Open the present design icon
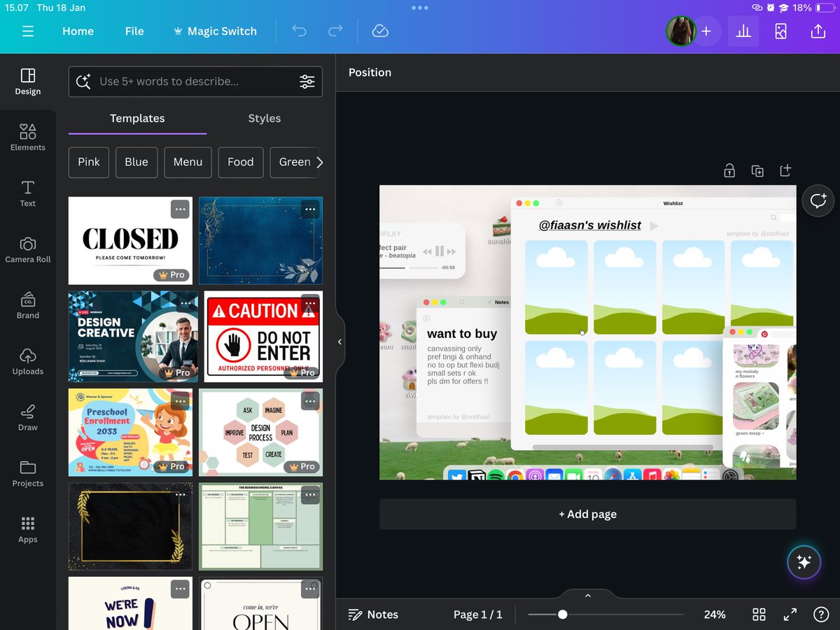The width and height of the screenshot is (840, 630). click(x=780, y=31)
